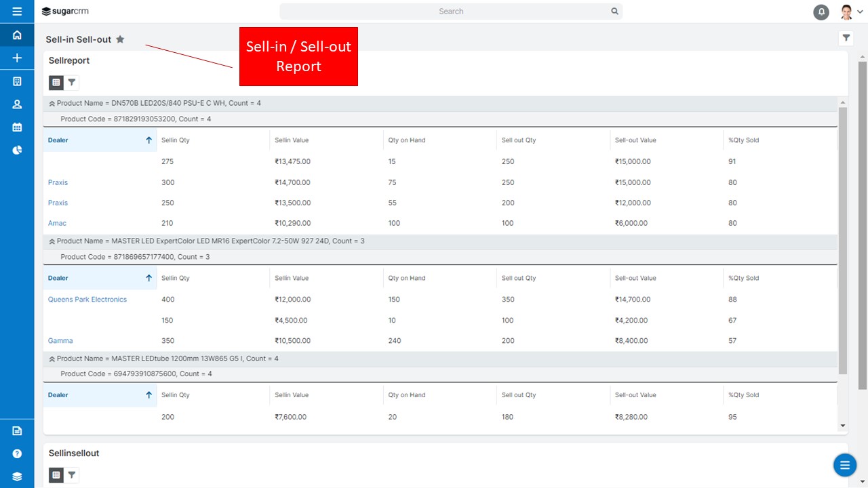This screenshot has height=488, width=868.
Task: Click in the global Search field
Action: [451, 12]
